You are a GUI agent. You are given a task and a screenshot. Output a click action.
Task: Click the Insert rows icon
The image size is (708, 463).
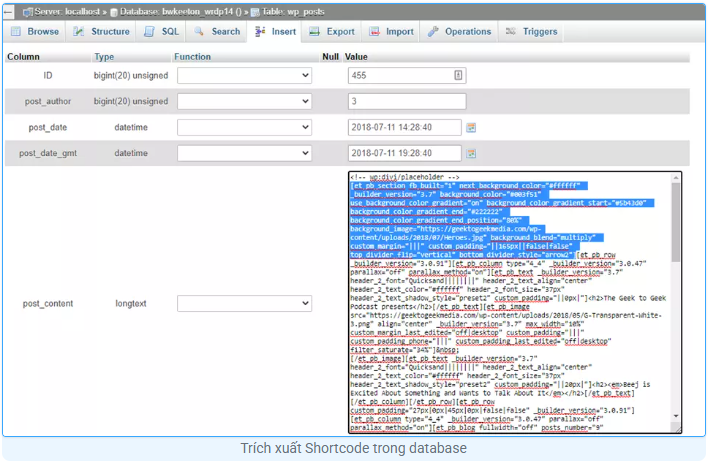pos(260,31)
